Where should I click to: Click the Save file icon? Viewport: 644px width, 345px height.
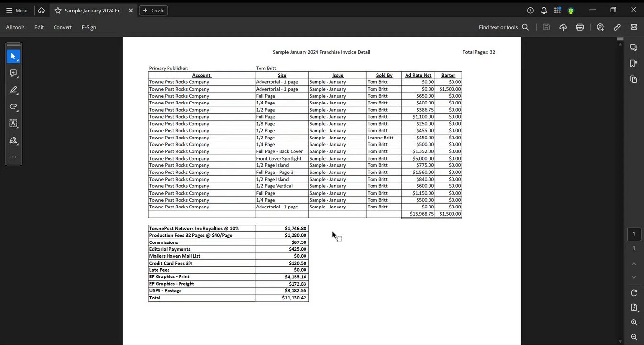coord(546,27)
